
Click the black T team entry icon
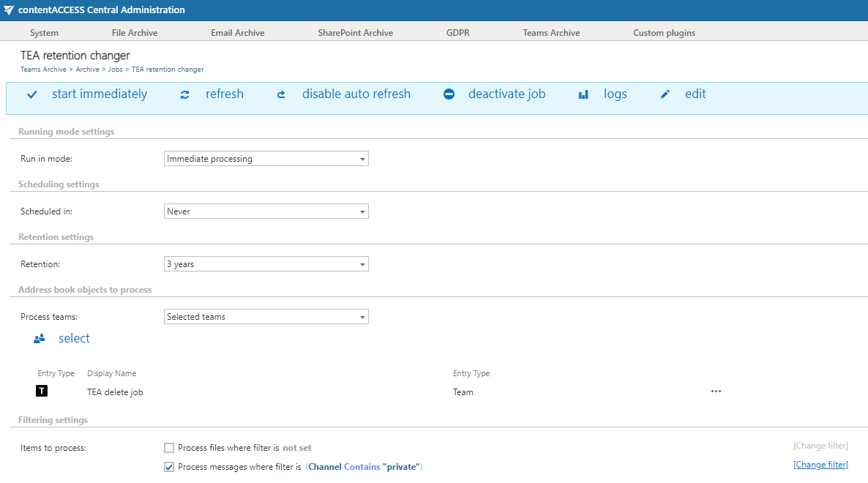tap(42, 392)
